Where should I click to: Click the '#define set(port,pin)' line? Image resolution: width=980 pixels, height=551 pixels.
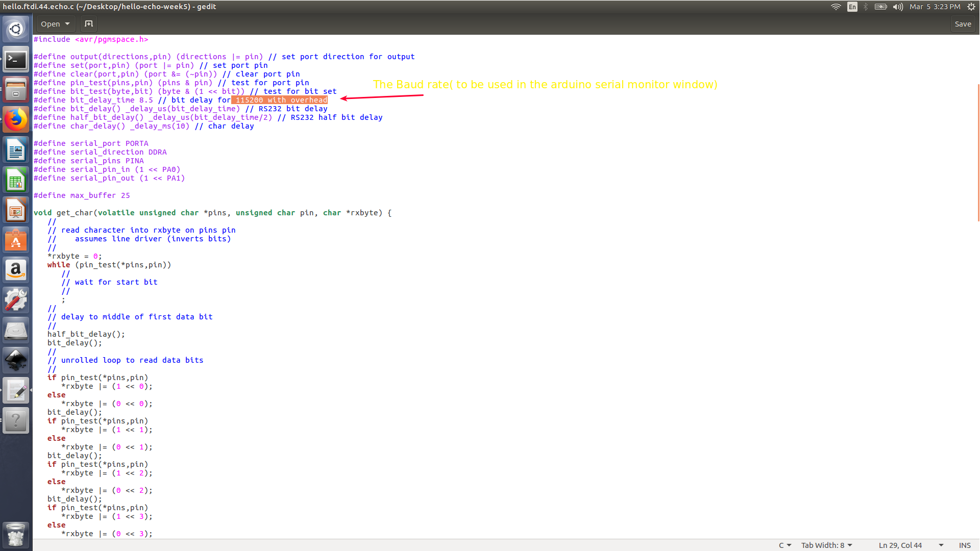[151, 65]
